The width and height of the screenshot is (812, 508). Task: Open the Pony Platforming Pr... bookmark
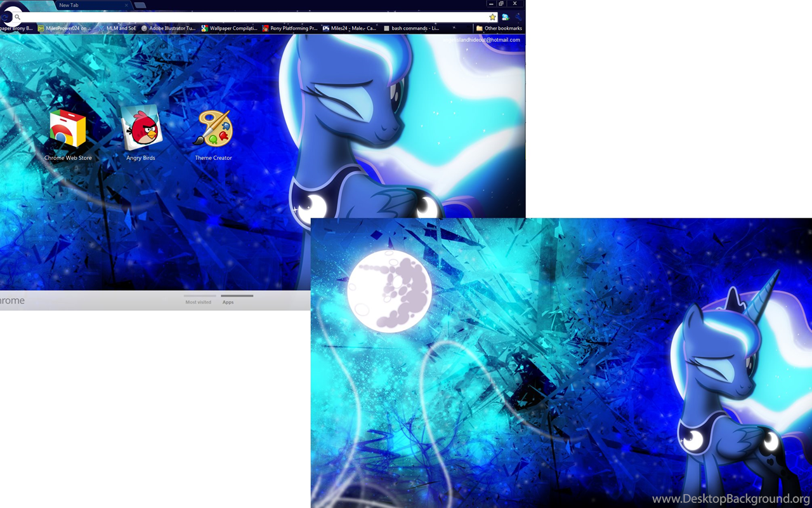pos(290,28)
